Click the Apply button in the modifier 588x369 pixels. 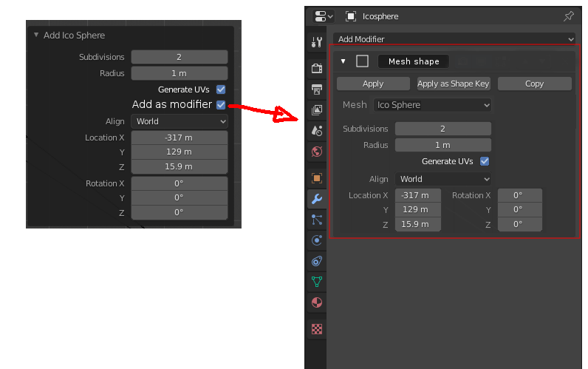pos(373,84)
